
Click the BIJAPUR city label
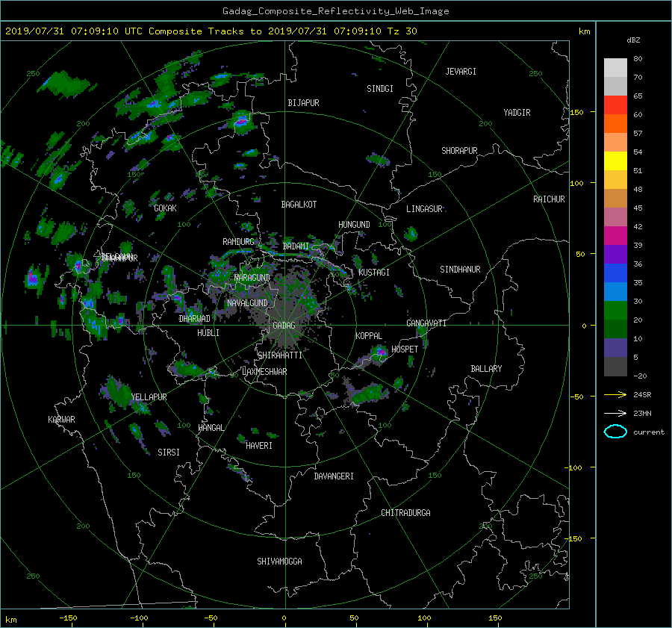tap(303, 103)
